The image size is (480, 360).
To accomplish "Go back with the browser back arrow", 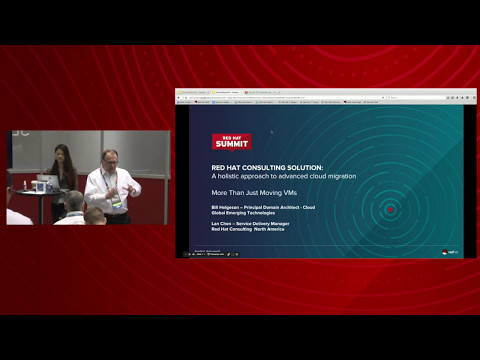I will click(178, 98).
